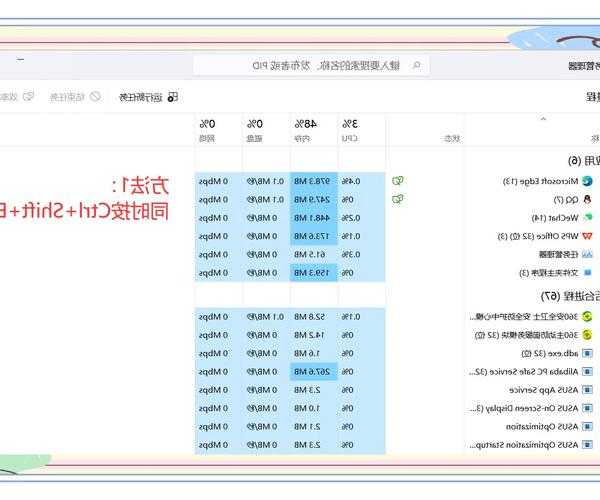Screen dimensions: 600x500
Task: Click the Microsoft Edge process icon
Action: pos(587,181)
